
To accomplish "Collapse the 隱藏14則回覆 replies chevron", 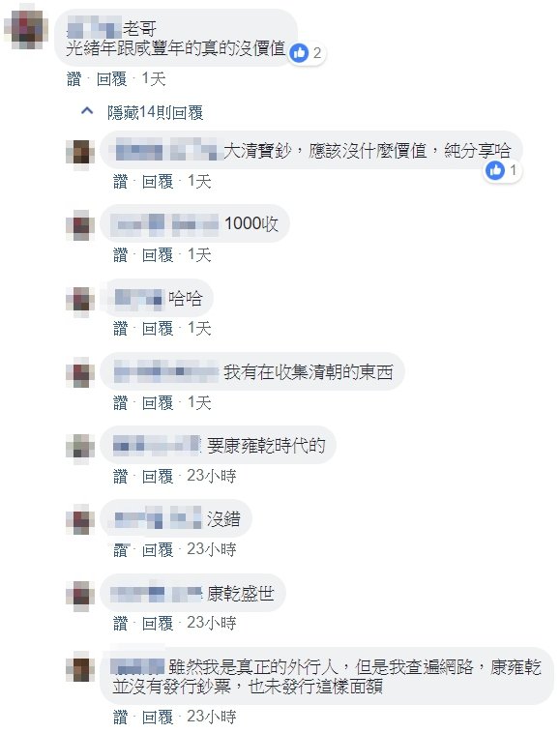I will [87, 111].
